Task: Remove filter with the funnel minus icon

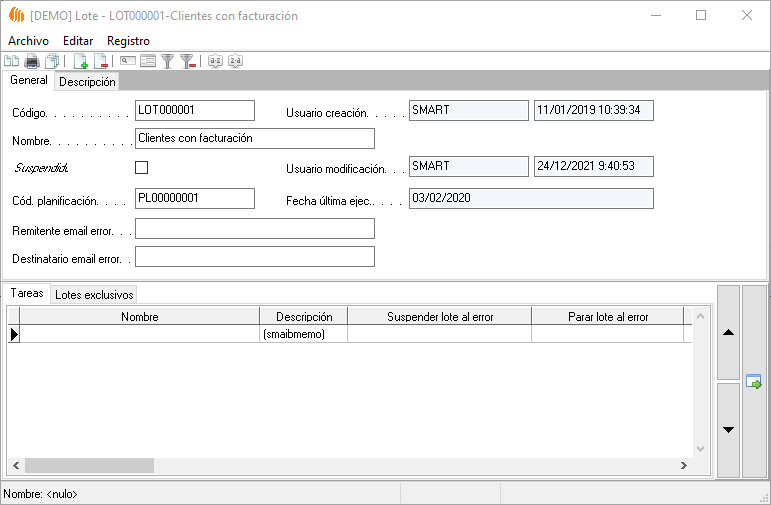Action: 187,61
